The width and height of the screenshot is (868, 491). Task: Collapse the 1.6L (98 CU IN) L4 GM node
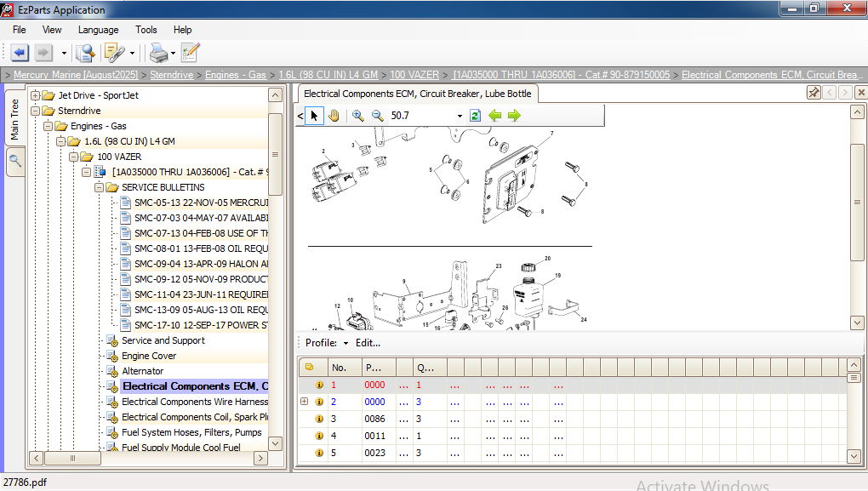61,142
